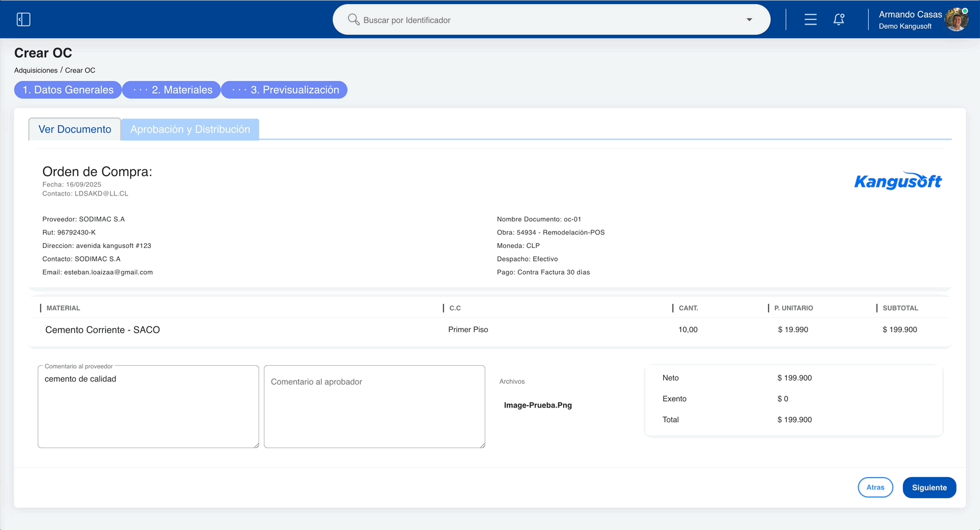Click the Armando Casas user name
Image resolution: width=980 pixels, height=530 pixels.
911,14
